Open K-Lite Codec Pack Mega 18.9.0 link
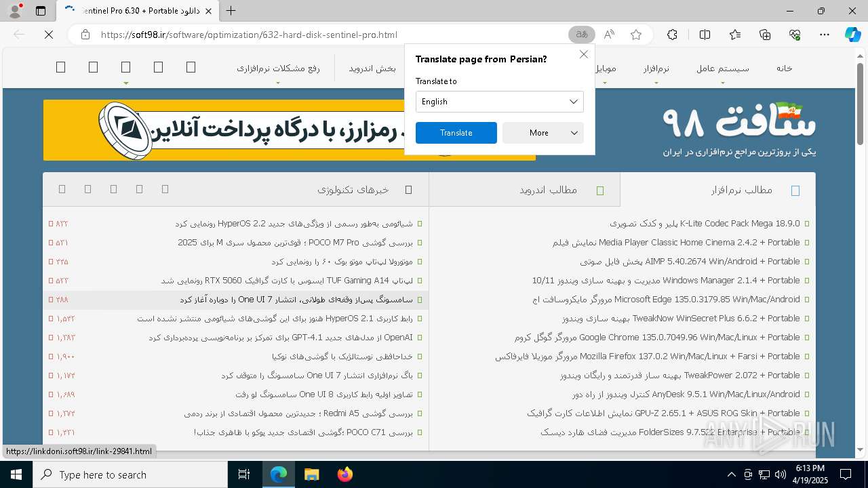This screenshot has width=868, height=488. 705,224
